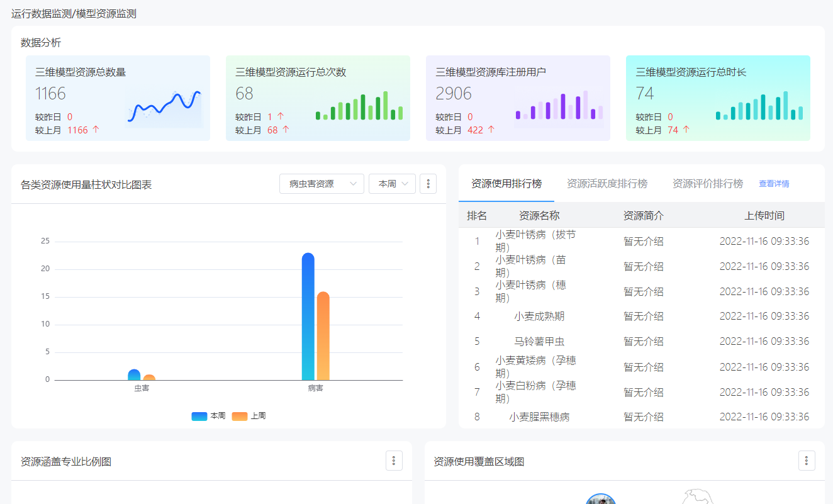Screen dimensions: 833x504
Task: Open the 资源涵盖专业比例图 three-dot menu
Action: click(x=394, y=461)
